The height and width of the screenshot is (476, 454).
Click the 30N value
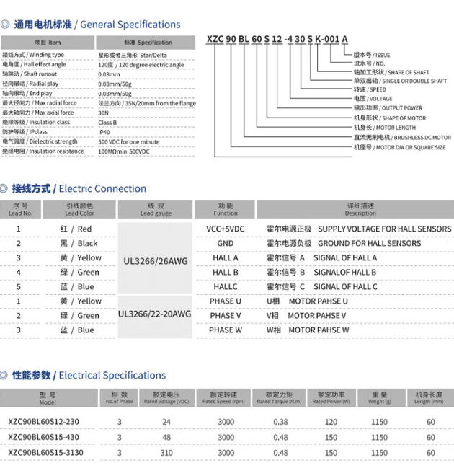tap(104, 113)
